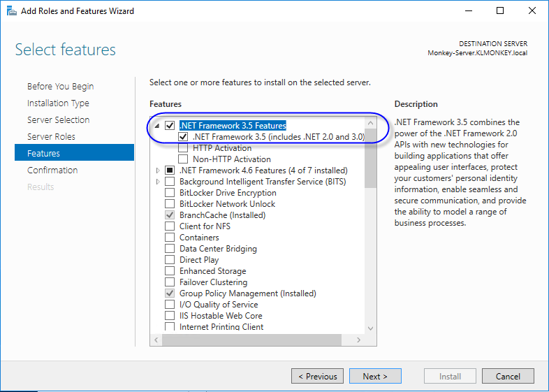Screen dimensions: 549x392
Task: Check the Client for NFS checkbox
Action: 170,226
